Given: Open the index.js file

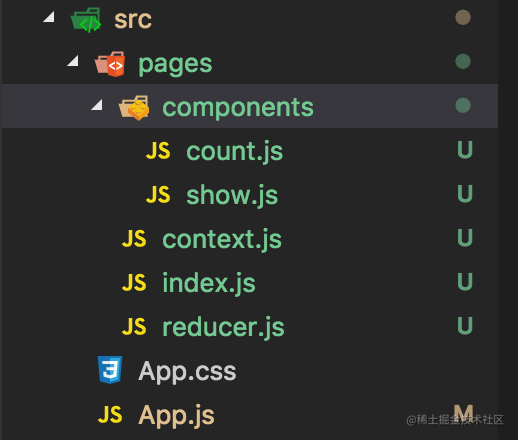Looking at the screenshot, I should click(x=209, y=283).
